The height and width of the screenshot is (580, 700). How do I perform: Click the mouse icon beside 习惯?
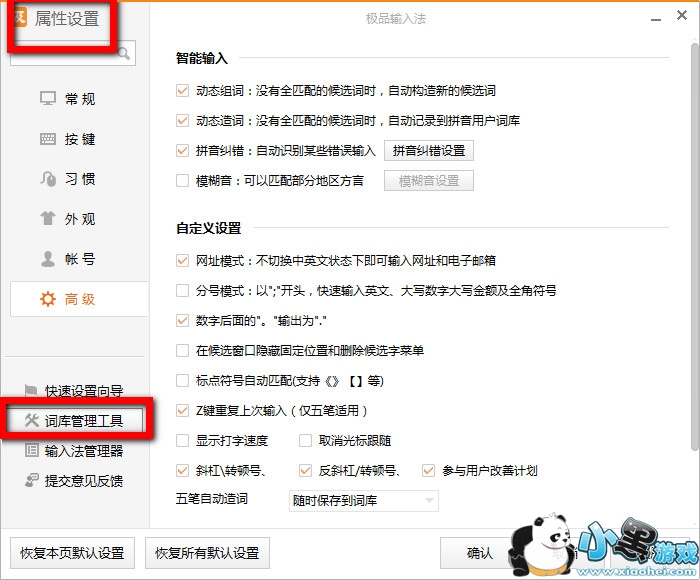48,179
